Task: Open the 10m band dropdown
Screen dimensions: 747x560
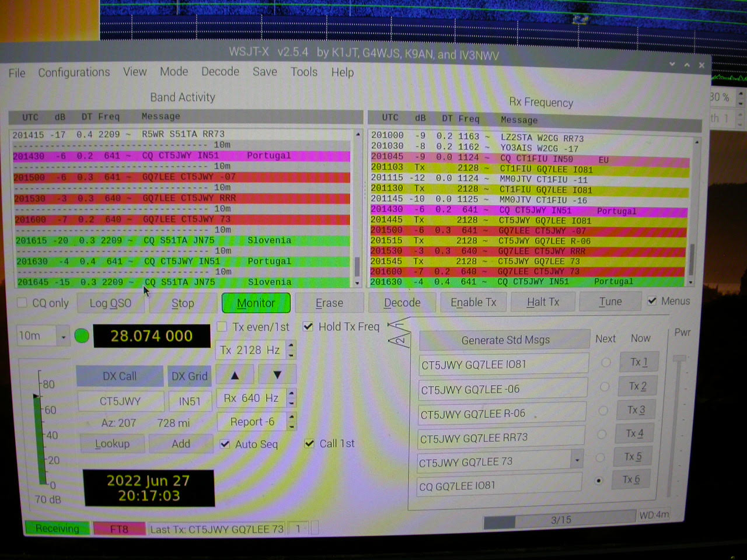Action: point(63,336)
